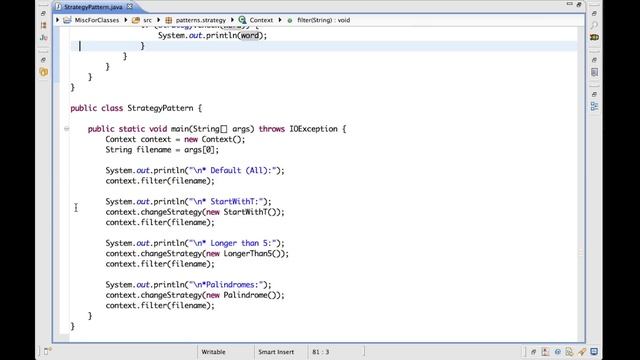Image resolution: width=640 pixels, height=360 pixels.
Task: Click the status bar new fast view icon
Action: coord(48,351)
